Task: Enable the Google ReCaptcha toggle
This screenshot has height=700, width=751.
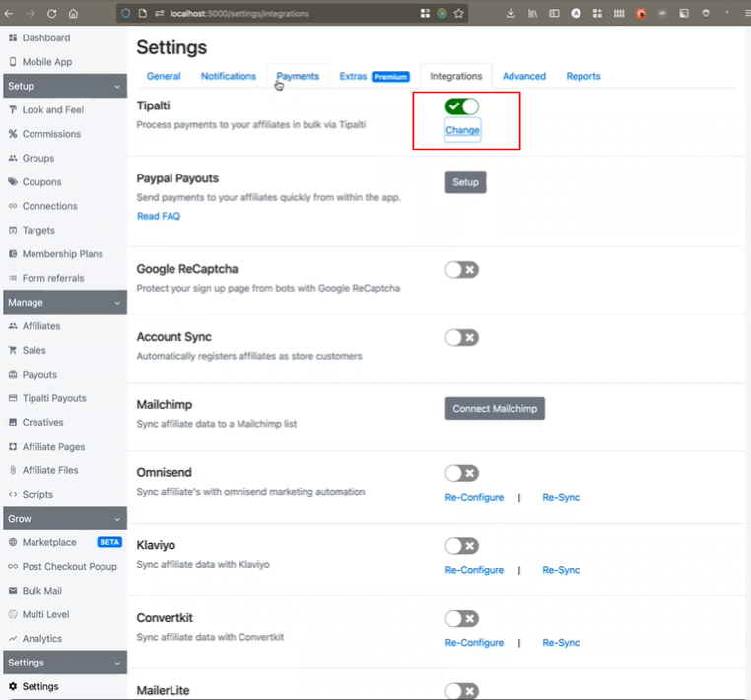Action: (x=461, y=270)
